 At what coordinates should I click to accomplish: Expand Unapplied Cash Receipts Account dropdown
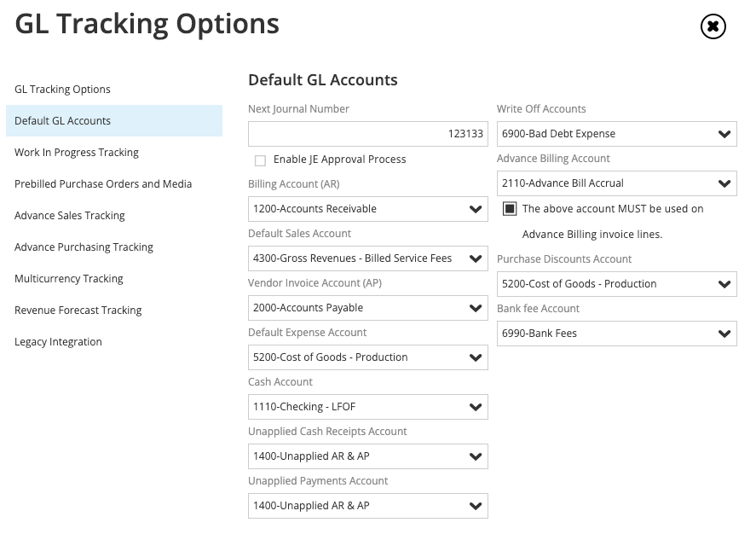367,456
